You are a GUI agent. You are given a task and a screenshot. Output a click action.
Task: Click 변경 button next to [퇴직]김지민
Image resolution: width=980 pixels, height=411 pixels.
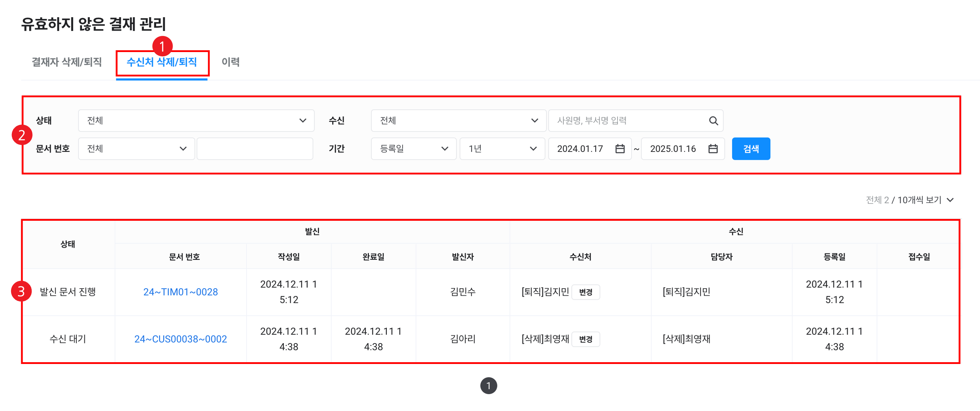tap(586, 292)
